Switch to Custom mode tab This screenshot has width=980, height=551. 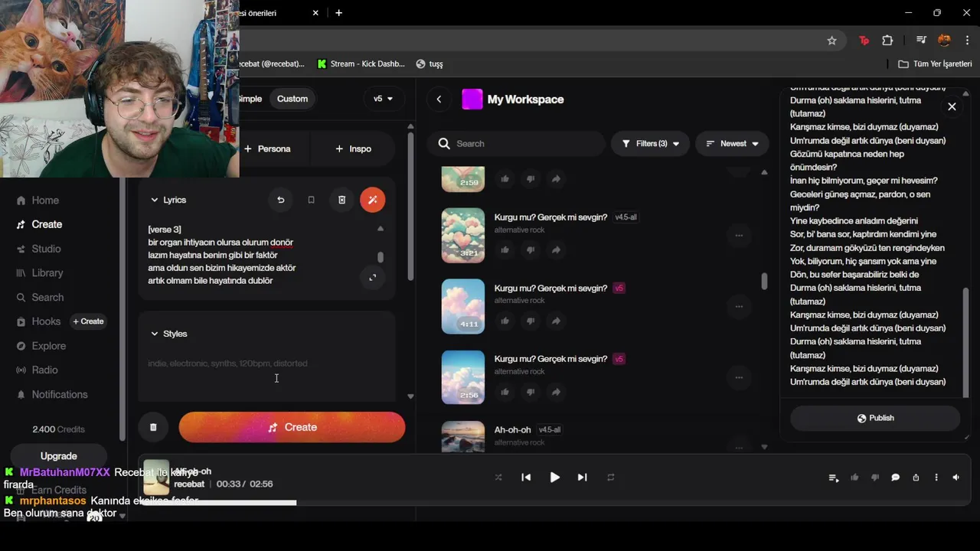click(x=292, y=99)
